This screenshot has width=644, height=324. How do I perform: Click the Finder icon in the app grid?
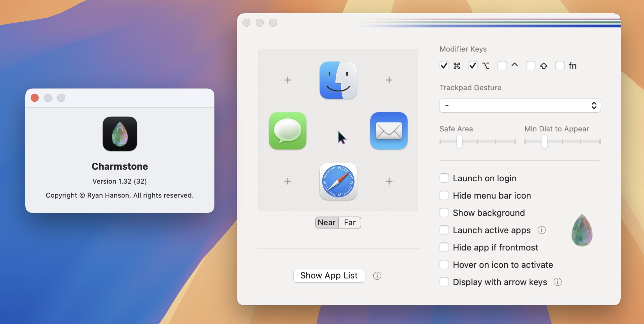pyautogui.click(x=338, y=80)
